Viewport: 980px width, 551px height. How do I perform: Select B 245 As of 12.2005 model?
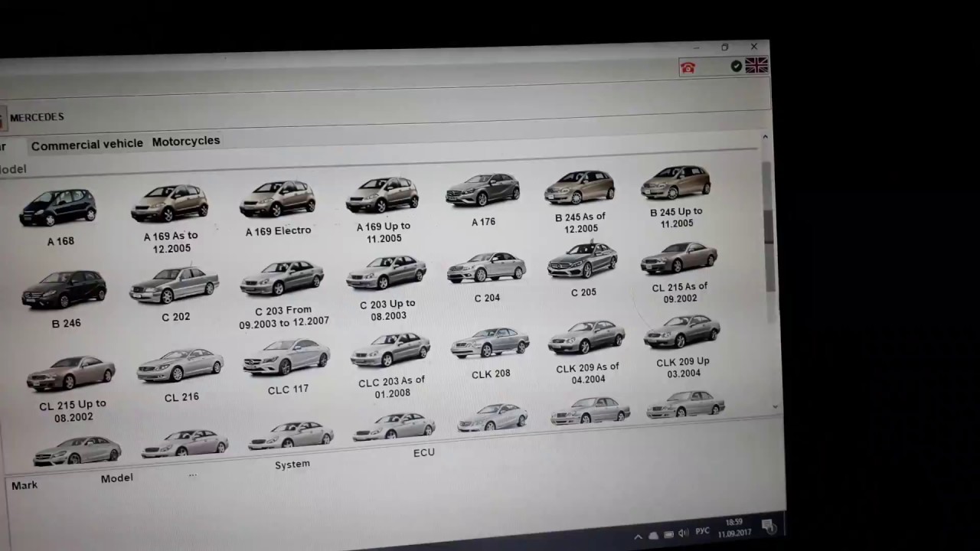click(x=580, y=187)
